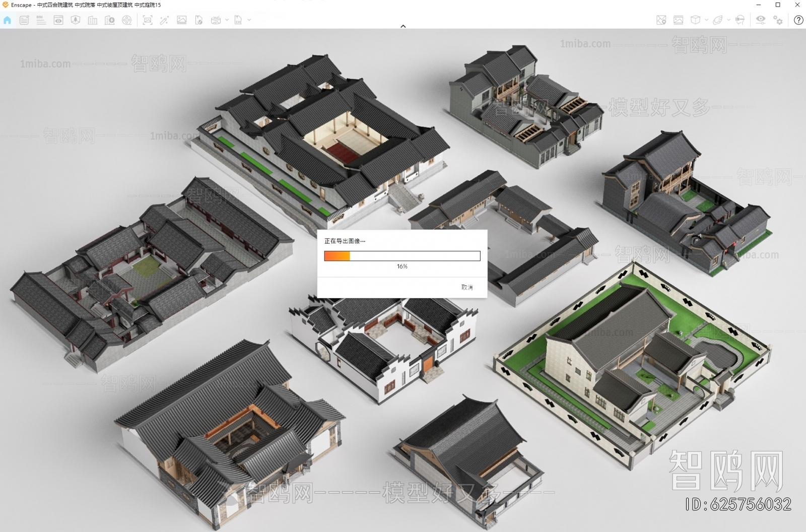Toggle the visual settings eye icon
The height and width of the screenshot is (532, 806).
click(761, 20)
